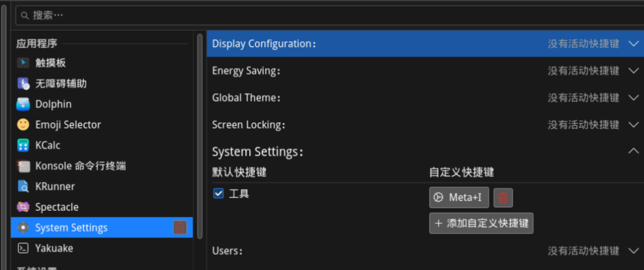This screenshot has height=270, width=644.
Task: Select 触摸板 in the application list
Action: (x=102, y=63)
